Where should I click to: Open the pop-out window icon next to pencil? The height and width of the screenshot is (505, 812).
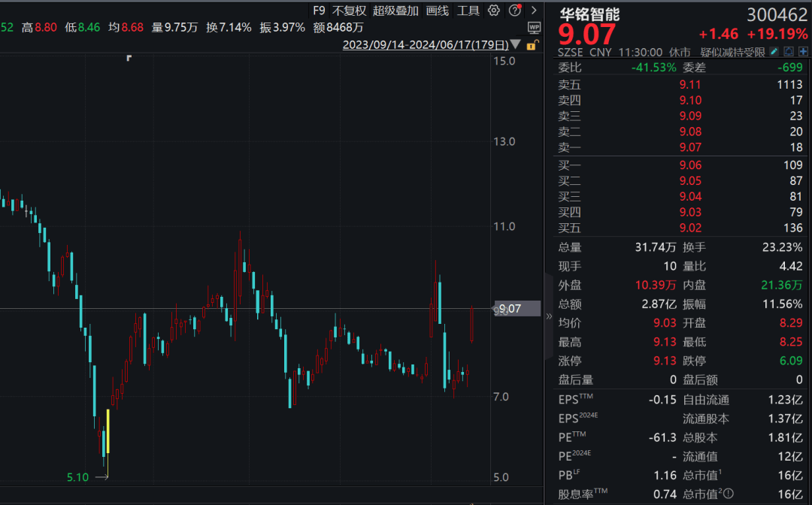(789, 52)
